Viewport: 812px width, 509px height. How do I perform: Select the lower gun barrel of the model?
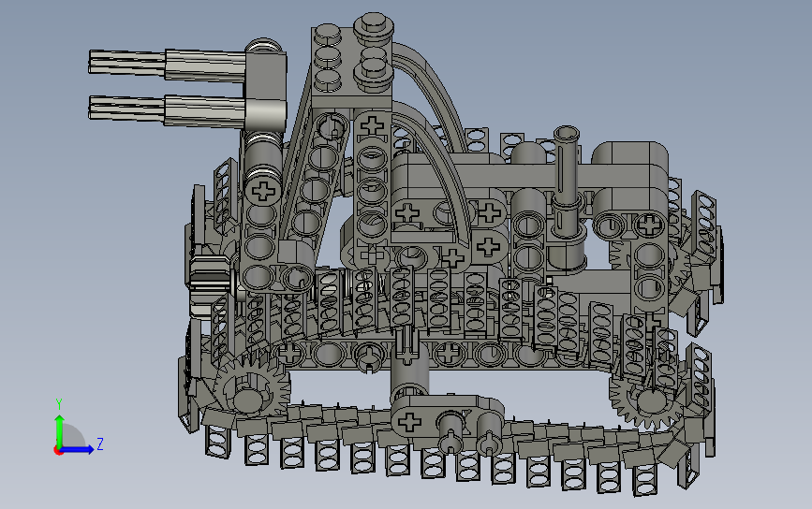pyautogui.click(x=167, y=110)
